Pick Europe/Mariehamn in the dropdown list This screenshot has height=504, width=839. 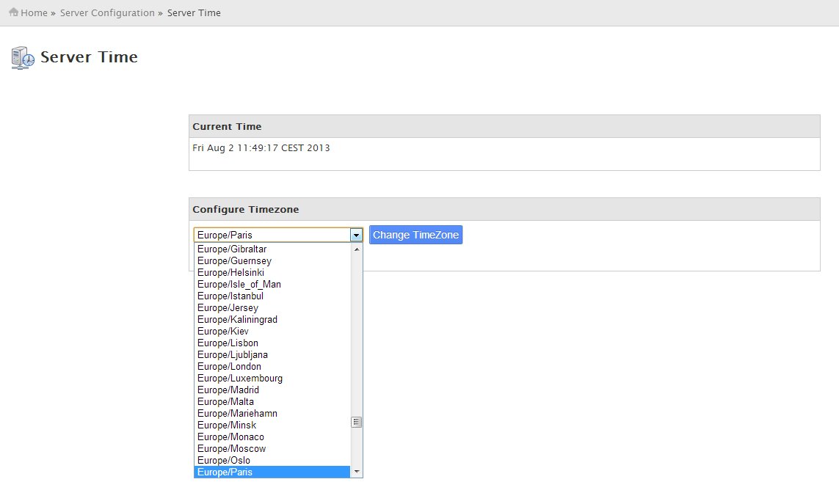[272, 414]
